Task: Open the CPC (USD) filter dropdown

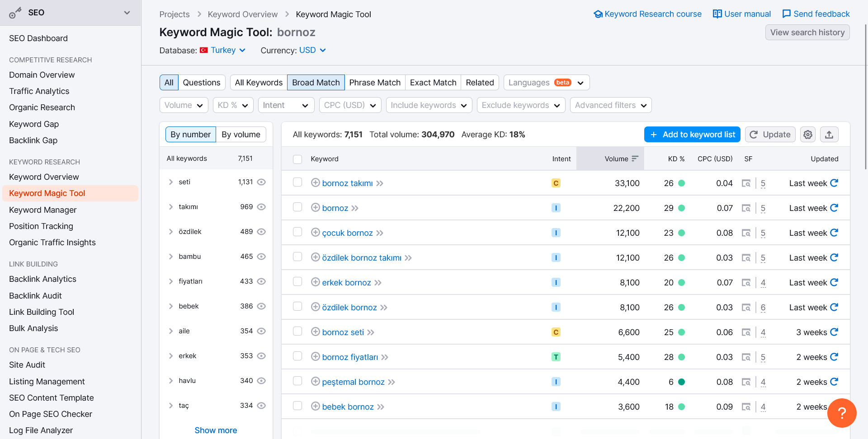Action: pyautogui.click(x=350, y=105)
